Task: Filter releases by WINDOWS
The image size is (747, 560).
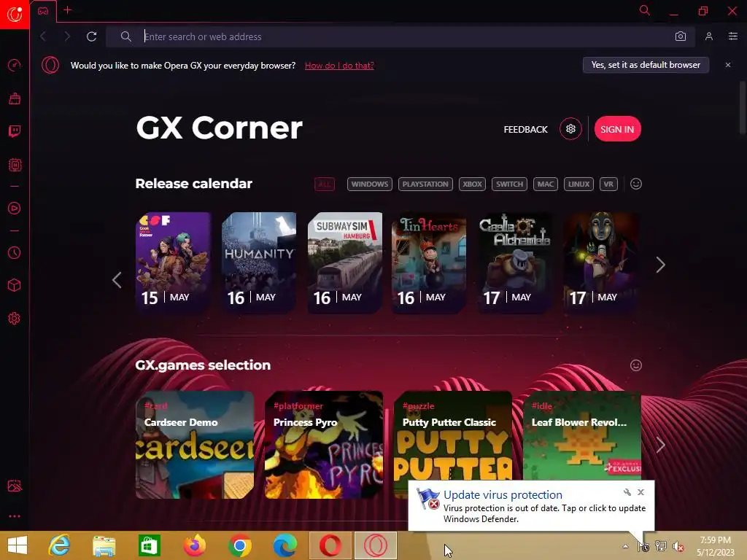Action: (370, 184)
